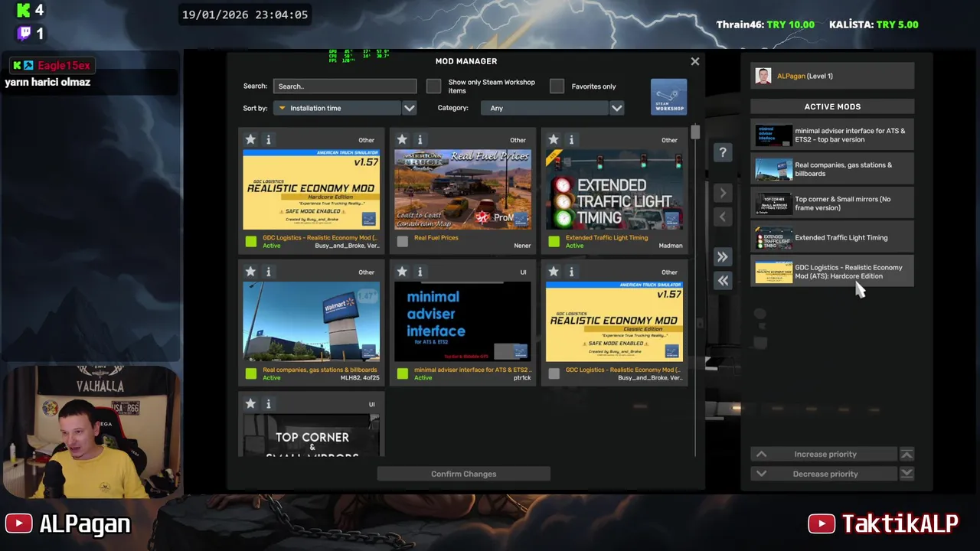Click the star on Real Fuel Prices card

402,139
